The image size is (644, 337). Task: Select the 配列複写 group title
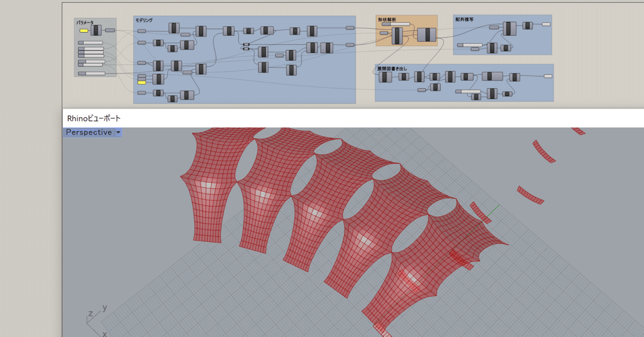tap(464, 19)
